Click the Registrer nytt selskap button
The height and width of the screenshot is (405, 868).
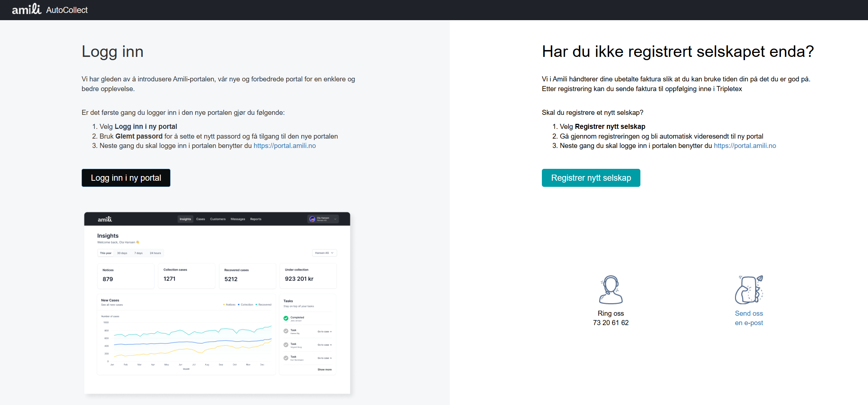point(591,177)
